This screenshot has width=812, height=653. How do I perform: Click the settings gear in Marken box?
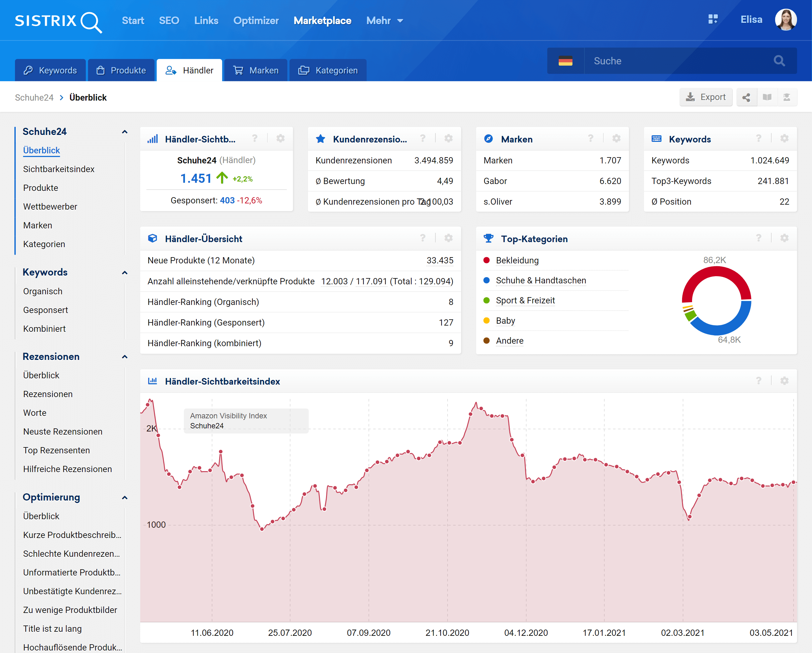(x=616, y=139)
